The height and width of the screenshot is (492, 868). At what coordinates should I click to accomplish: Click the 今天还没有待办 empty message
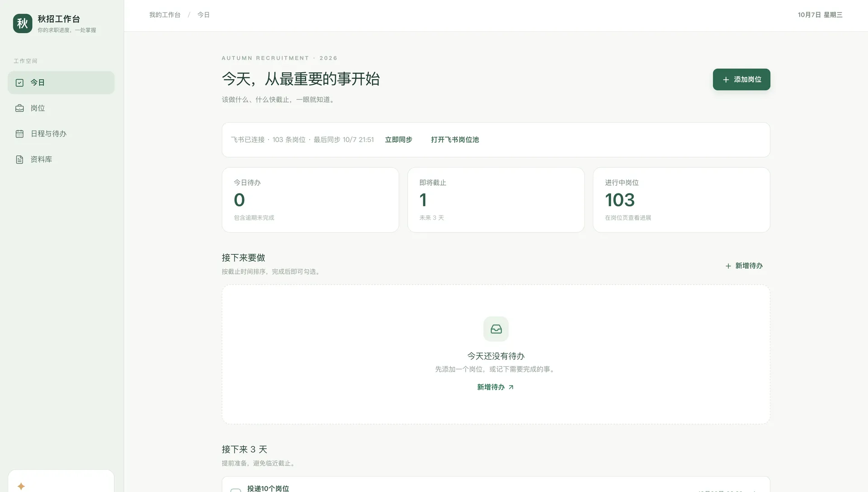pos(496,356)
